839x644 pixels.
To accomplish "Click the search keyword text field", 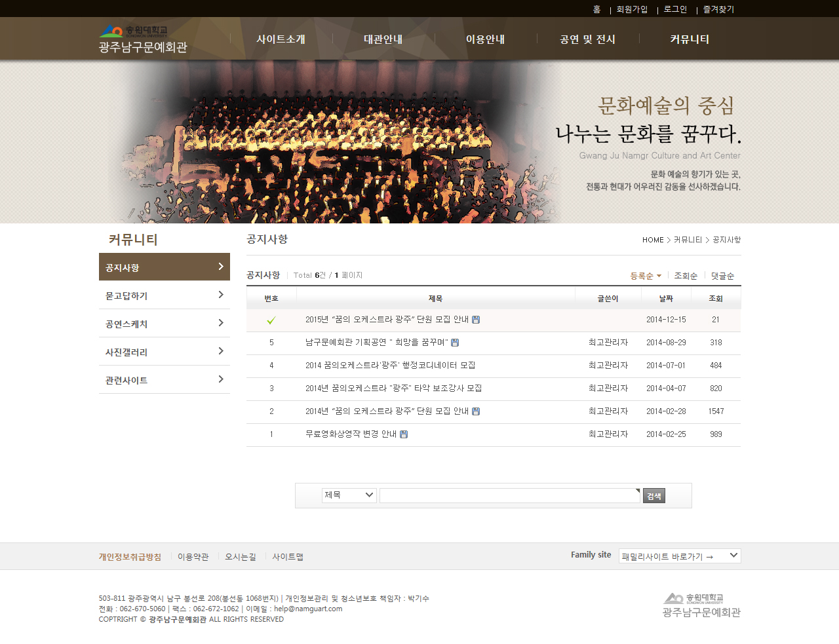I will click(x=509, y=496).
